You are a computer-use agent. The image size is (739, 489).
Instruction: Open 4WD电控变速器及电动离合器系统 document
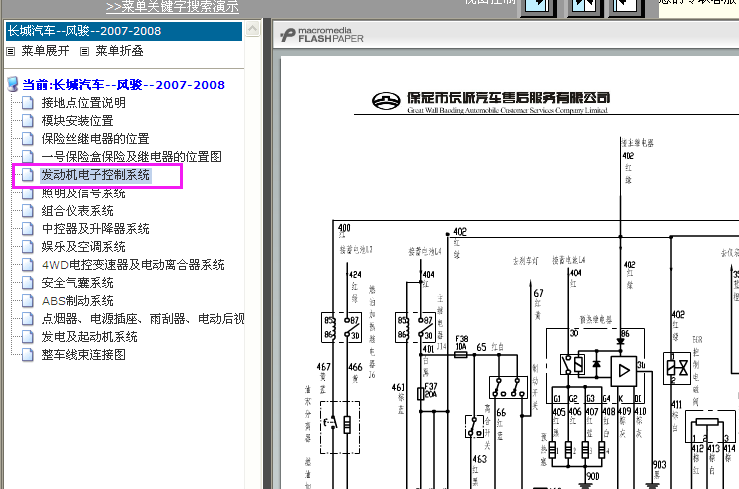click(133, 265)
